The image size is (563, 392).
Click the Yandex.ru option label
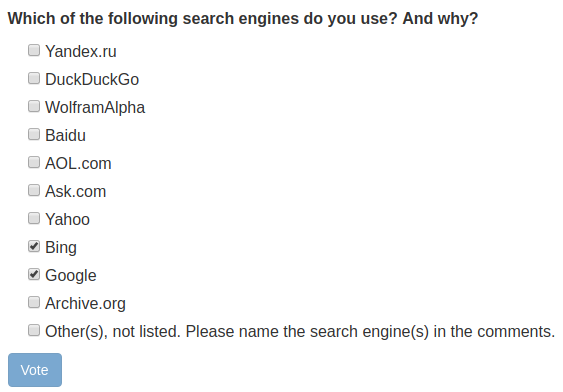(x=81, y=51)
